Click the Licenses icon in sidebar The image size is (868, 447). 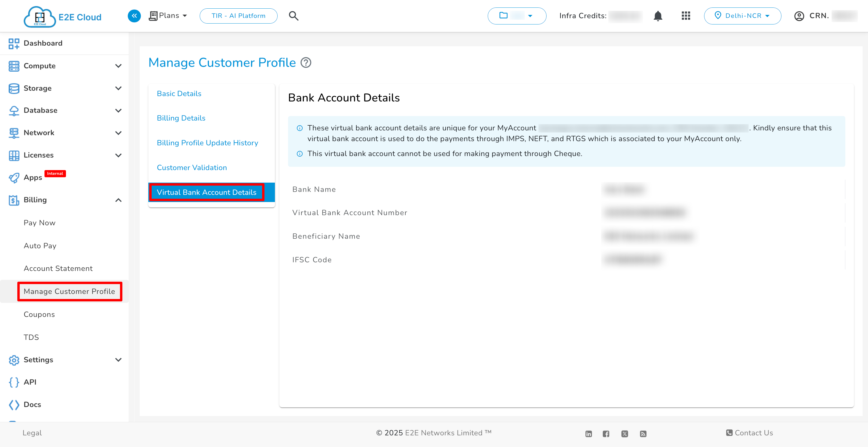(14, 155)
